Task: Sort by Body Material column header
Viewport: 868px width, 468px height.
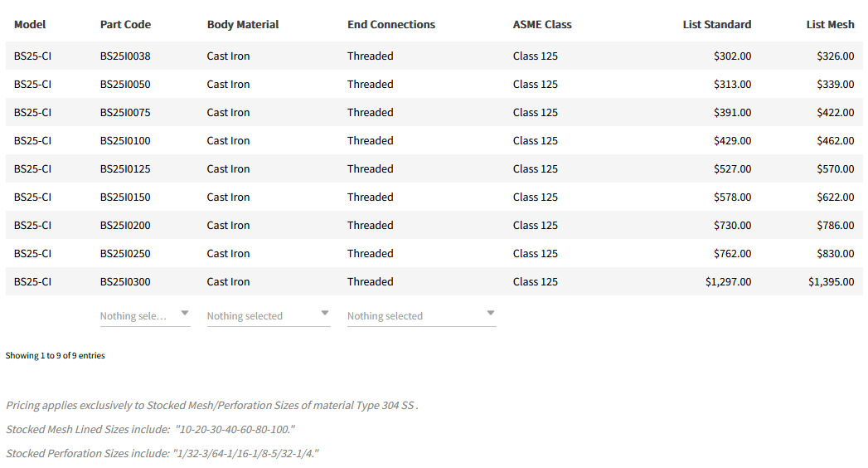Action: [x=242, y=25]
